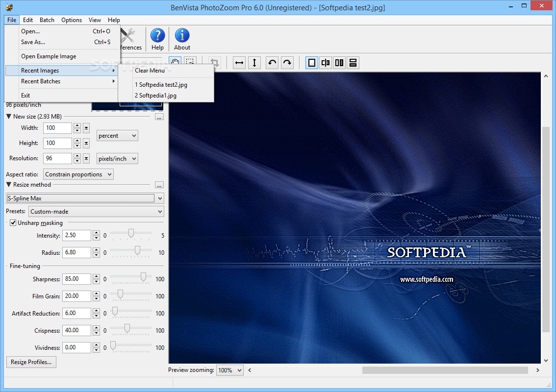The width and height of the screenshot is (556, 392).
Task: Select Clear Menu in Recent Images
Action: pos(166,71)
